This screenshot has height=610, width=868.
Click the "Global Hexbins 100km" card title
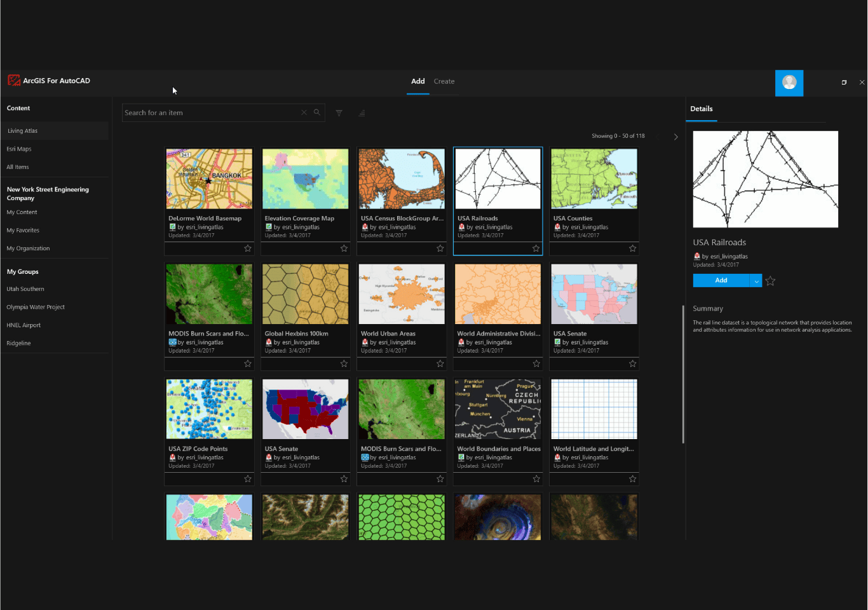point(297,334)
